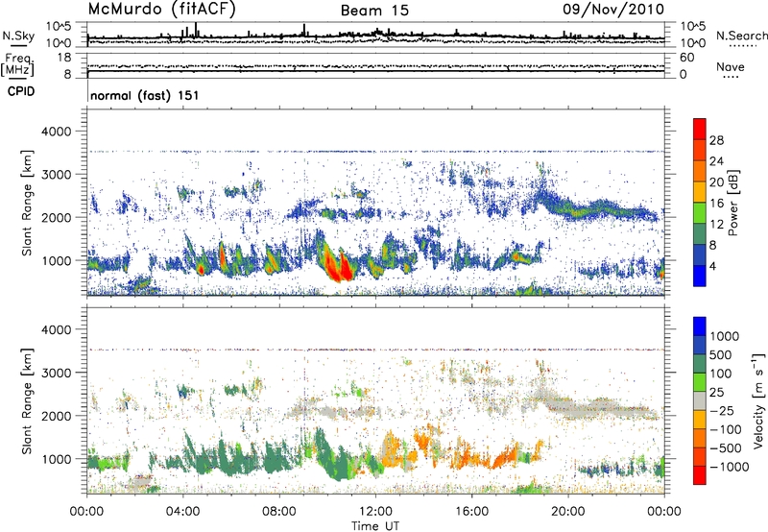Screen dimensions: 768x532
Task: Select the 3000 tick on velocity panel
Action: 56,373
